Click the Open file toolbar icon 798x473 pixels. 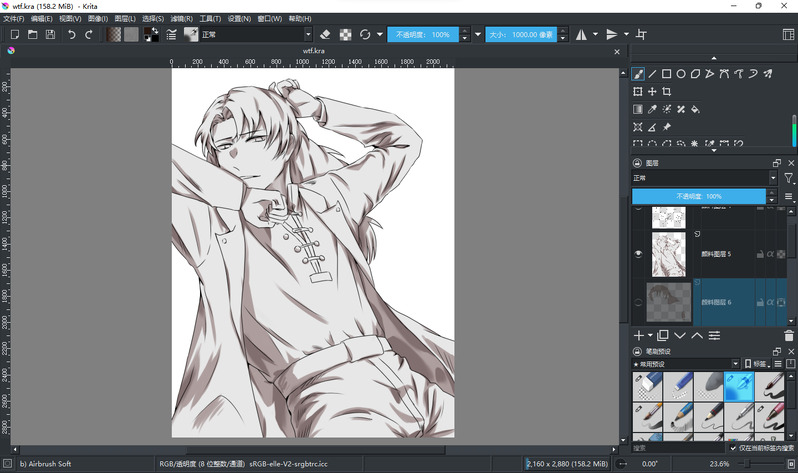[x=33, y=35]
